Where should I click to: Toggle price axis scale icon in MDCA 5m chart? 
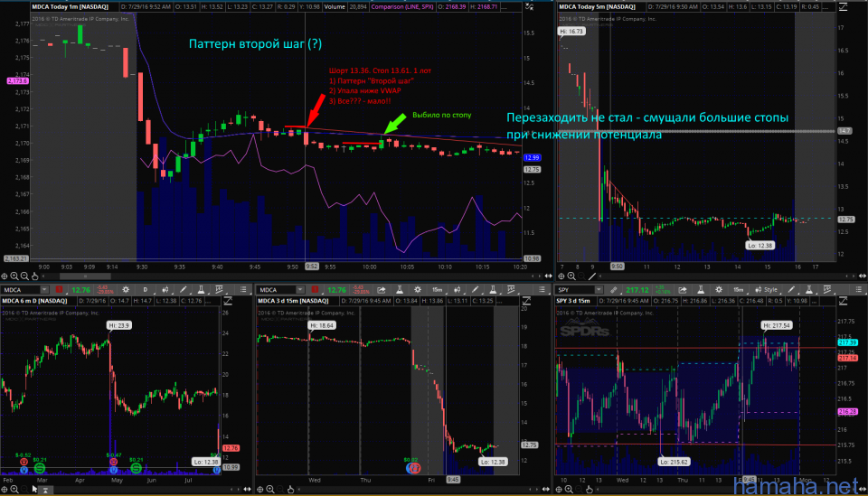[x=843, y=7]
